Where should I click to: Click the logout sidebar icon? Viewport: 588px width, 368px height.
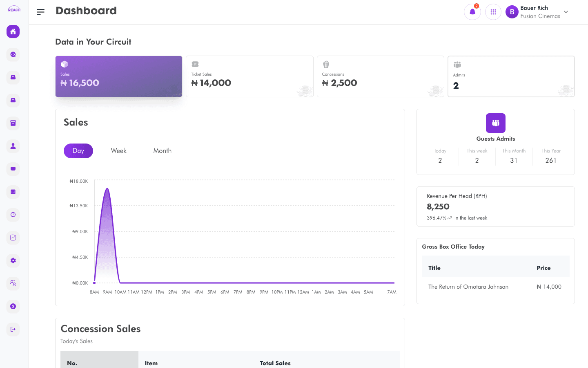(x=13, y=329)
